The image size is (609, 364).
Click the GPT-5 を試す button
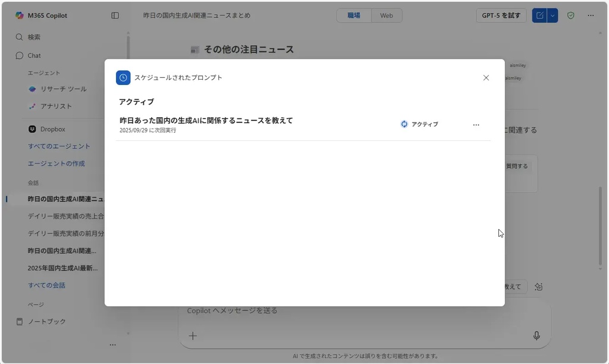coord(501,15)
